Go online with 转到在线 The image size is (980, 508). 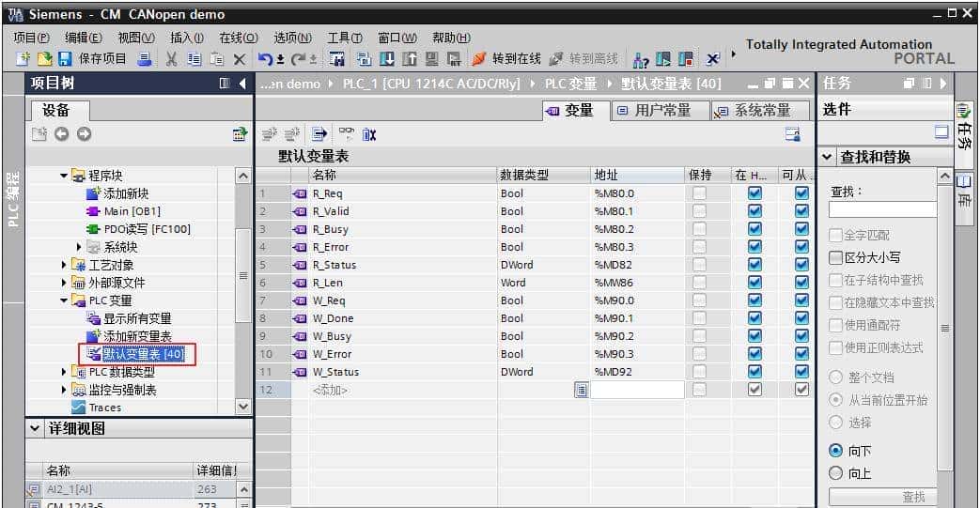506,59
